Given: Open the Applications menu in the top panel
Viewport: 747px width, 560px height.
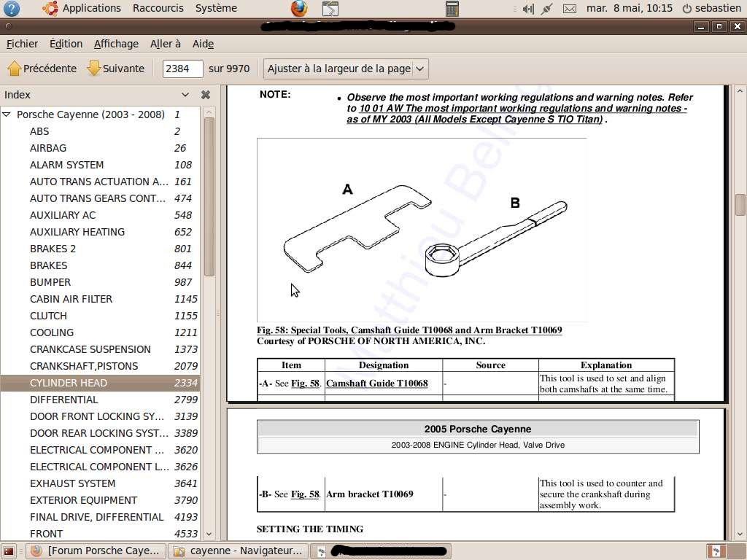Looking at the screenshot, I should tap(91, 8).
